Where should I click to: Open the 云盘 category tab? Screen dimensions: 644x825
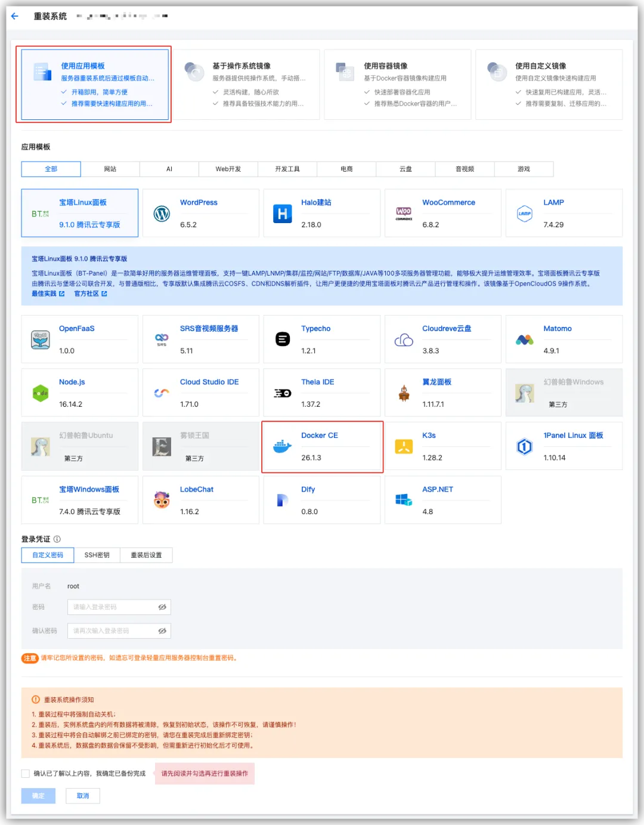click(405, 169)
